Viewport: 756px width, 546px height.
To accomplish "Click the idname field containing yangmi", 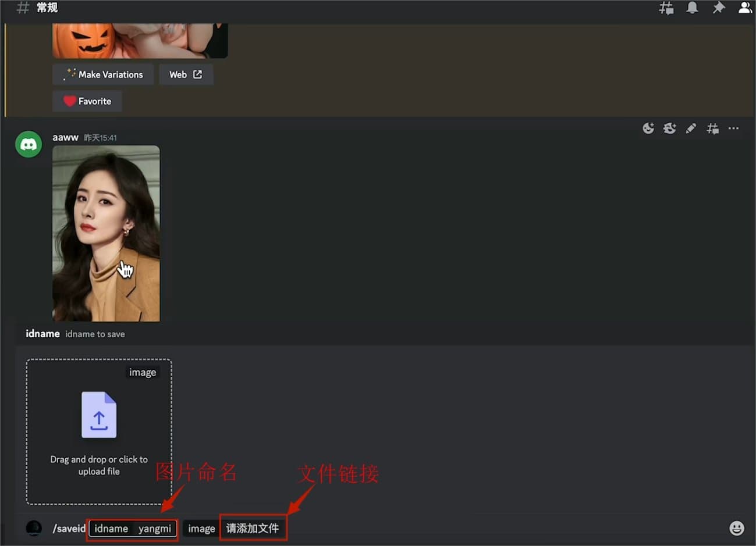I will point(133,529).
